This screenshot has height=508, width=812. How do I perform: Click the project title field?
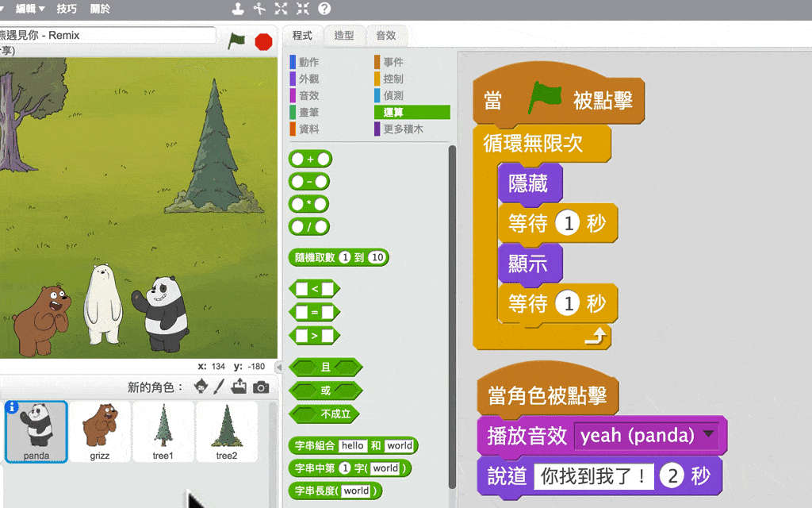pyautogui.click(x=107, y=35)
